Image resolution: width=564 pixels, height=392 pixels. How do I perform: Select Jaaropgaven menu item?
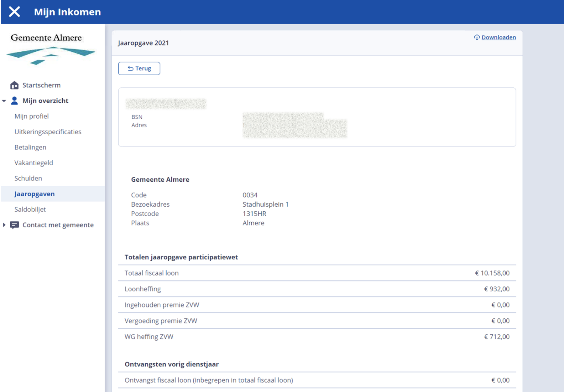pos(34,194)
